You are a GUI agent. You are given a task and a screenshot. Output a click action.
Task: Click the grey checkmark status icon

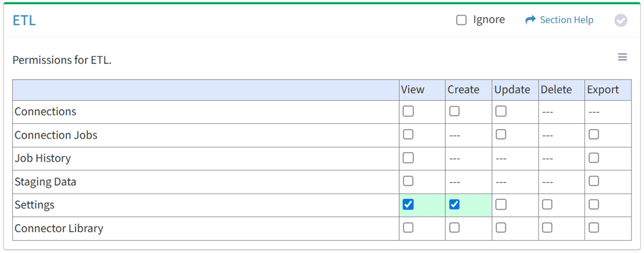coord(620,21)
